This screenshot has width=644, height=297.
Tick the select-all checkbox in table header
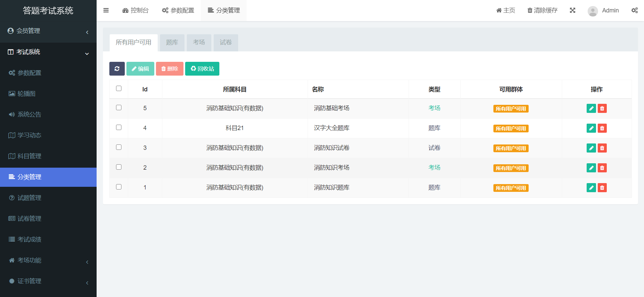click(119, 88)
